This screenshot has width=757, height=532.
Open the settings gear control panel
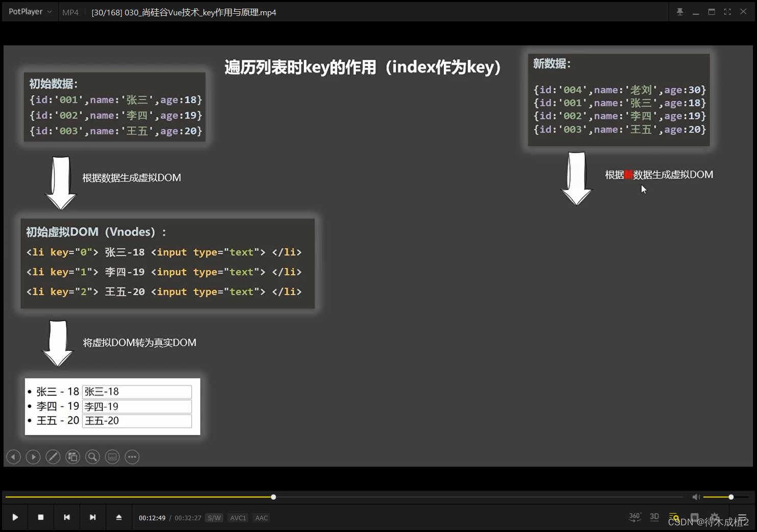pyautogui.click(x=715, y=517)
